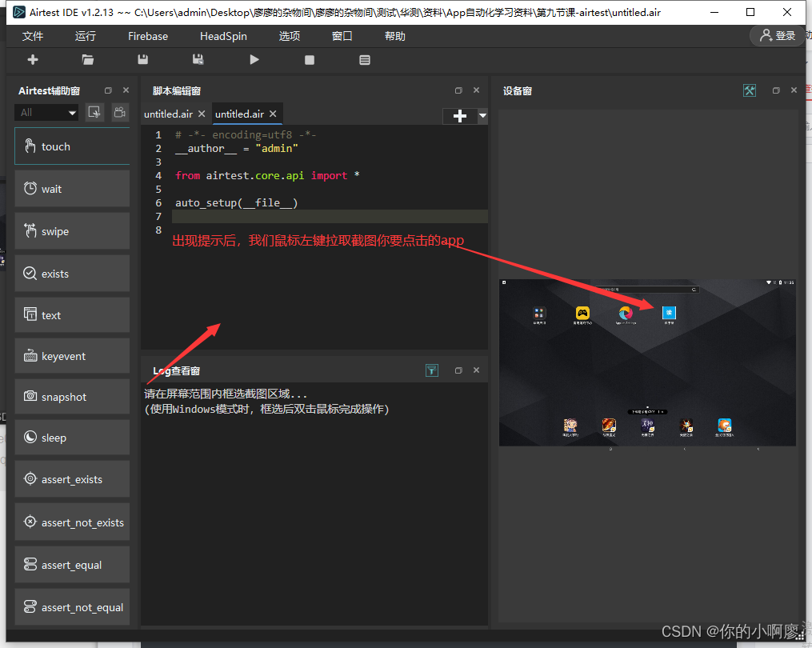Click the yellow gamepad app on device screen

click(582, 313)
